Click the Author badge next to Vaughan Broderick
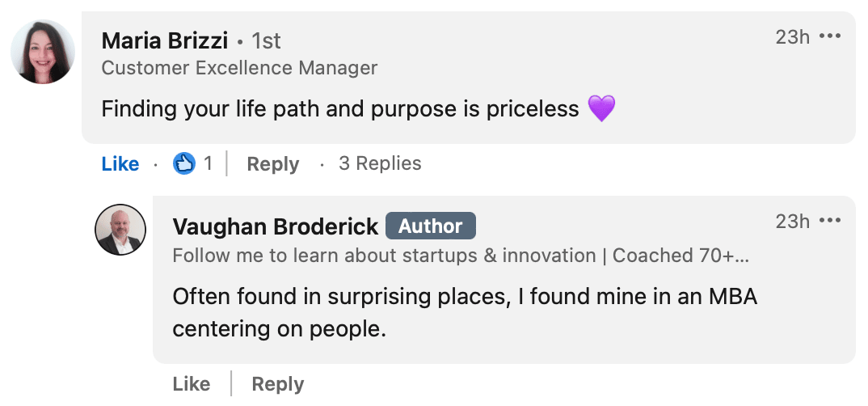 tap(431, 226)
